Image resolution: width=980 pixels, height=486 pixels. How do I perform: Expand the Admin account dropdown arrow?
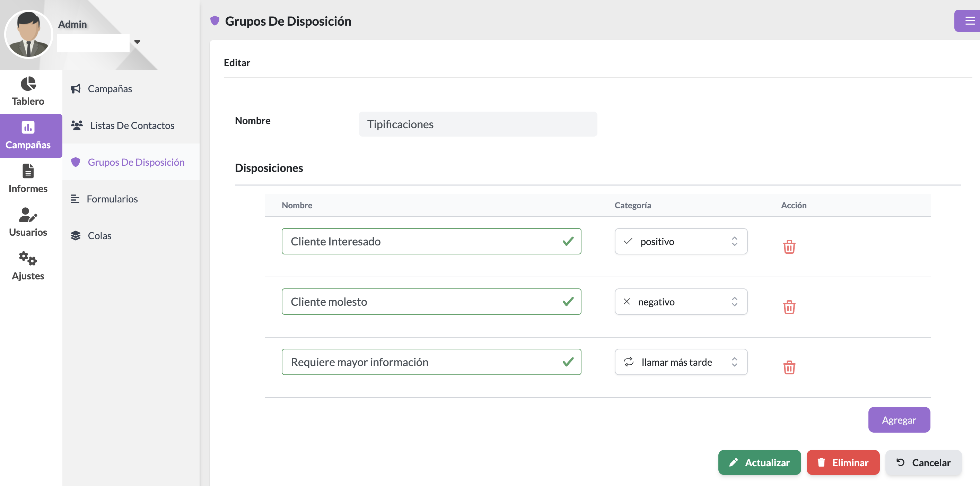pos(137,42)
